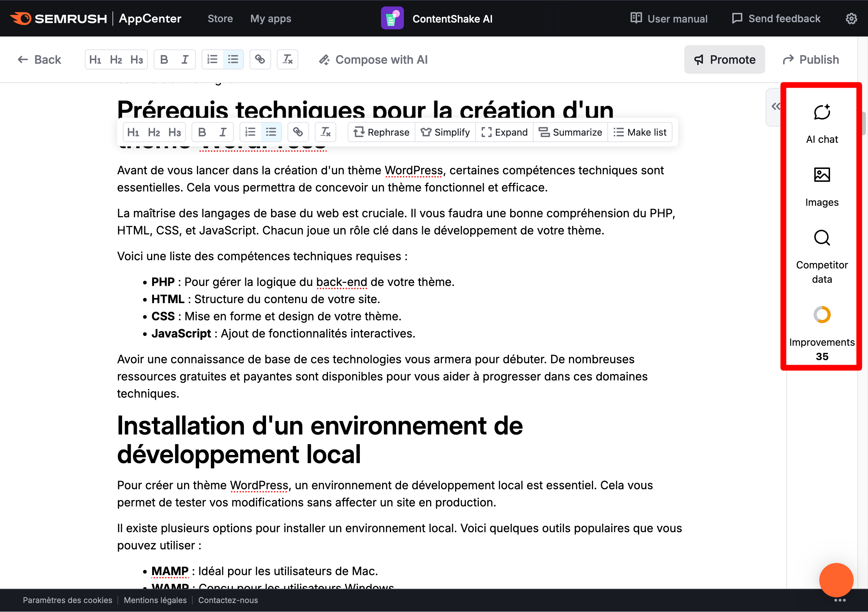Open Compose with AI
This screenshot has width=868, height=612.
[373, 60]
